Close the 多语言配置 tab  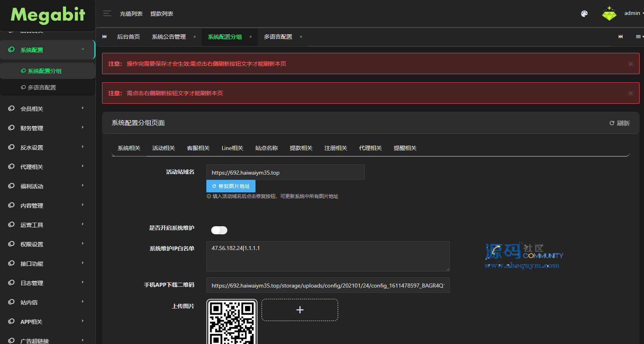click(x=301, y=37)
